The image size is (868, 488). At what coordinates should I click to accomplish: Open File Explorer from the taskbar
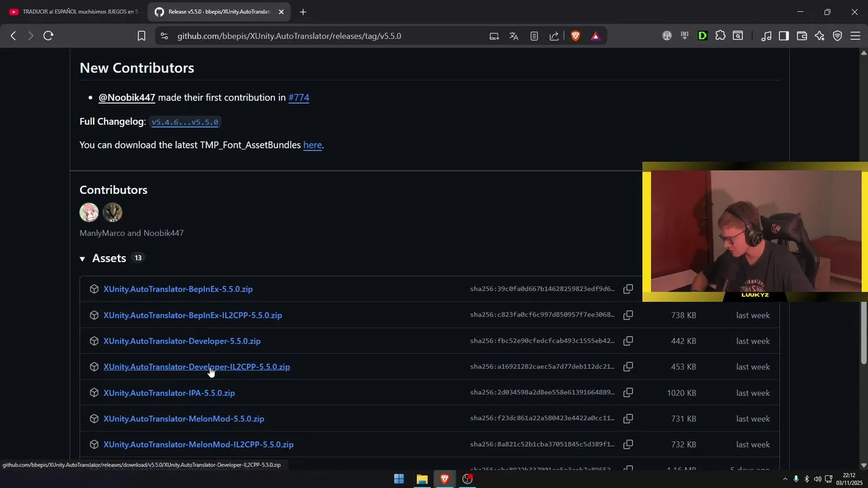coord(422,479)
